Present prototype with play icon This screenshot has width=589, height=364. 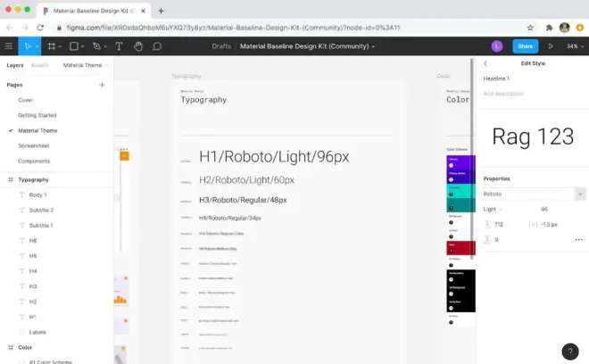[551, 46]
